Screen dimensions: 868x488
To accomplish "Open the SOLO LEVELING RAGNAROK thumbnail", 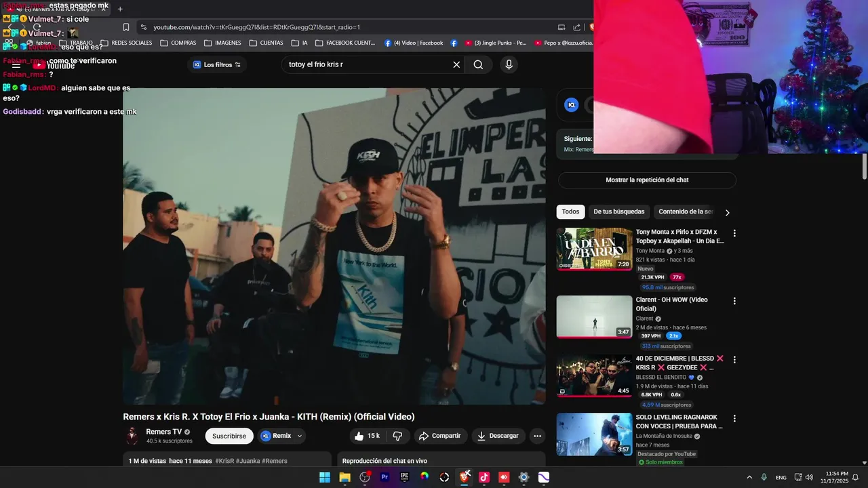I will pyautogui.click(x=594, y=434).
